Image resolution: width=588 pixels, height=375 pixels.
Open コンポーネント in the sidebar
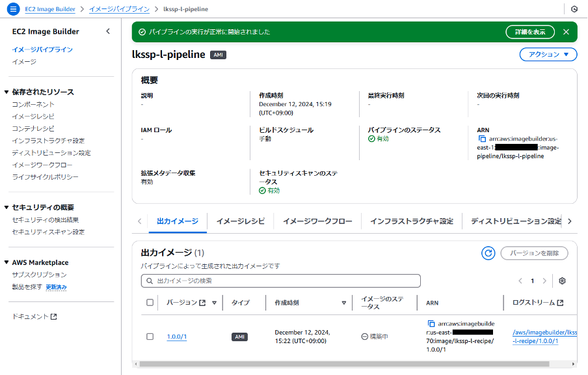point(33,104)
